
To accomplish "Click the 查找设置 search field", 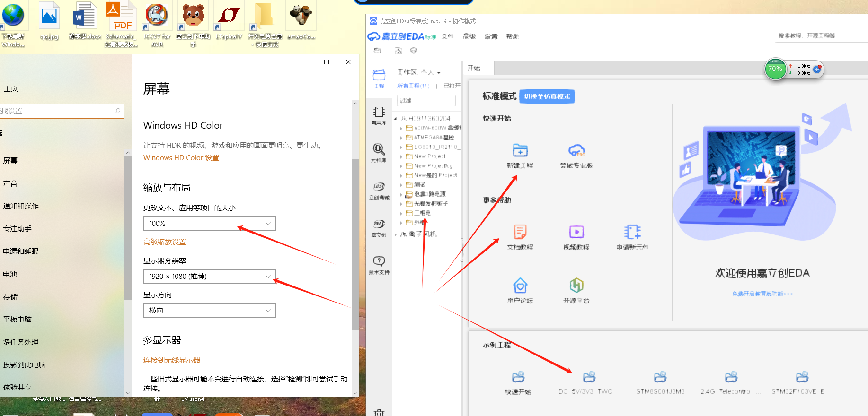I will tap(62, 111).
